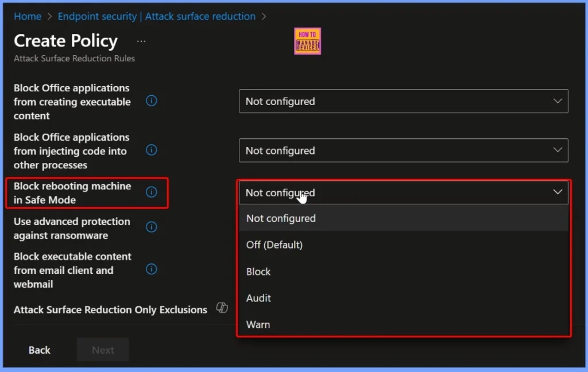Open info tooltip for Block Office applications injecting code
The height and width of the screenshot is (372, 588).
pos(151,150)
